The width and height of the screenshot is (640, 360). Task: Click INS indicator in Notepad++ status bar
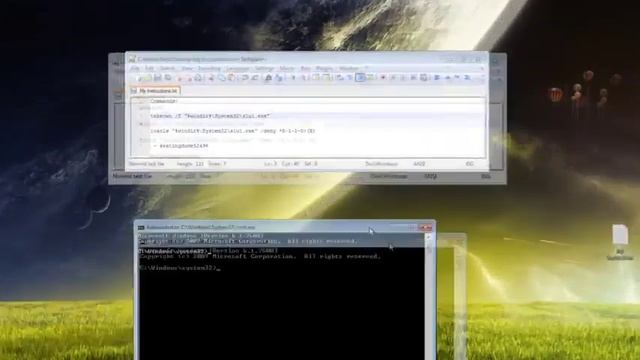pyautogui.click(x=469, y=164)
